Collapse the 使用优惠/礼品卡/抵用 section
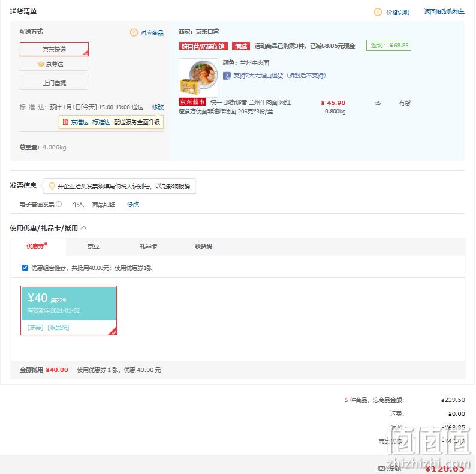 tap(84, 228)
